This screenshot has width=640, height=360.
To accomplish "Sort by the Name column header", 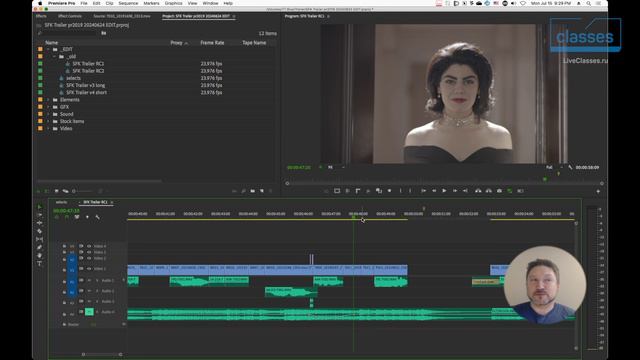I will (51, 42).
